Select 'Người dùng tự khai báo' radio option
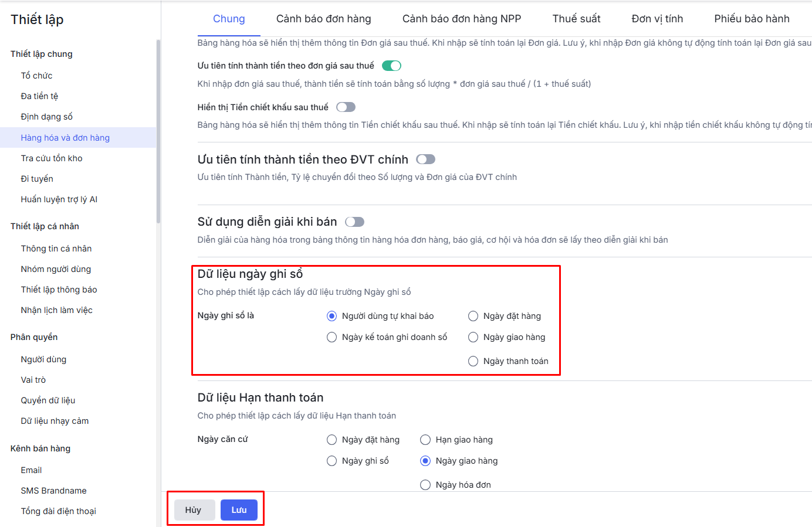The width and height of the screenshot is (812, 527). tap(332, 317)
